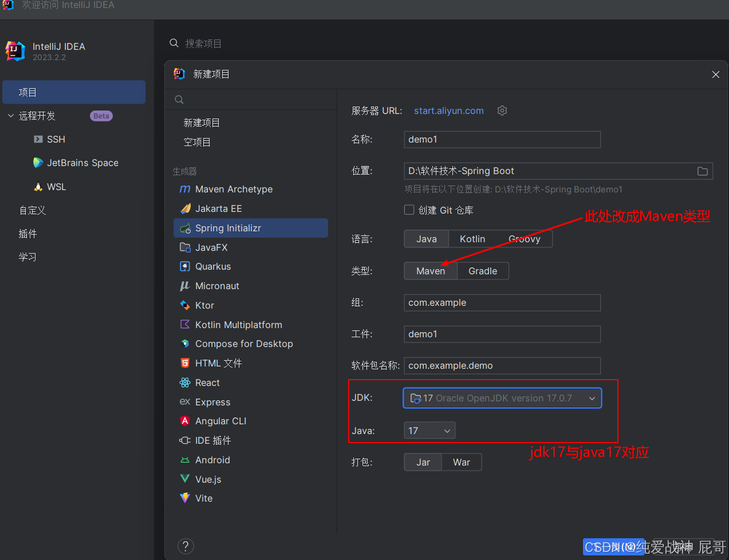Select JetBrains Space under Remote Development
The width and height of the screenshot is (729, 560).
[x=82, y=163]
